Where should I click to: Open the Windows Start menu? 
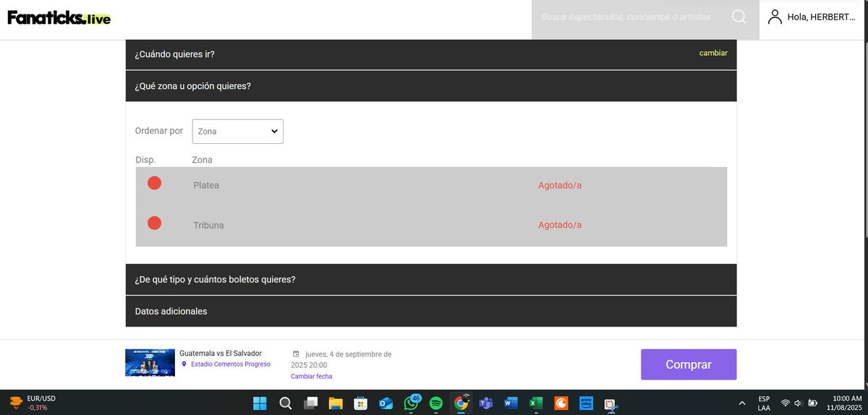[x=260, y=403]
